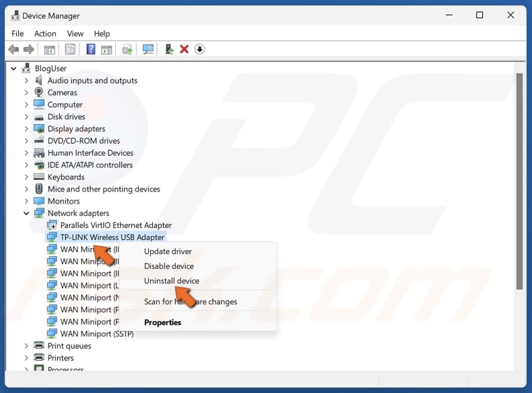Screen dimensions: 532x393
Task: Click the Human Interface Devices icon
Action: [39, 153]
